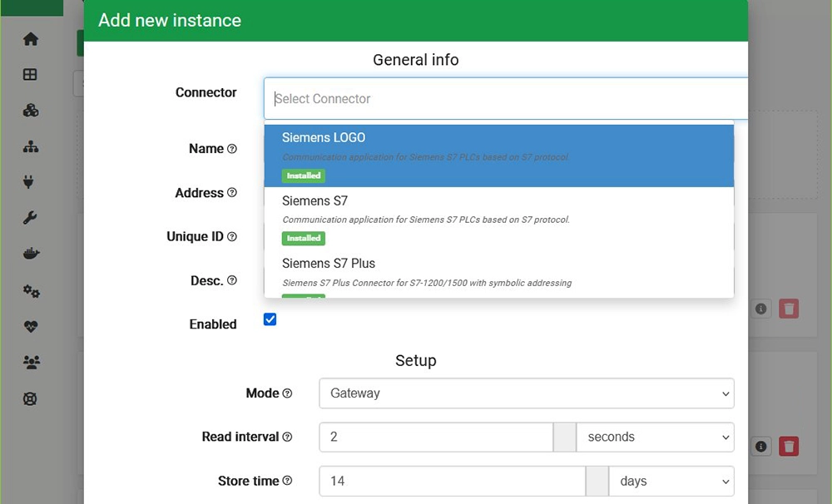Focus the Select Connector search box
Image resolution: width=832 pixels, height=504 pixels.
pos(506,99)
